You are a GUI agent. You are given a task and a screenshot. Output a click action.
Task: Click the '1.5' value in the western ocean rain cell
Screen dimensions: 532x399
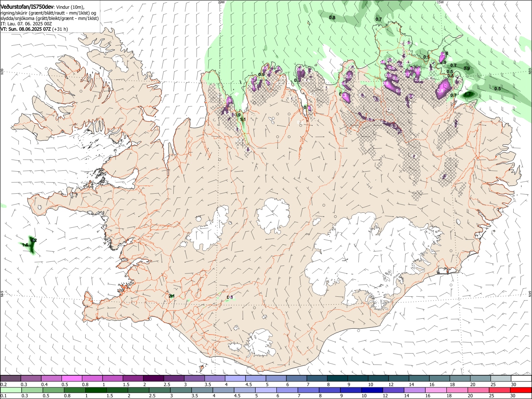(25, 245)
